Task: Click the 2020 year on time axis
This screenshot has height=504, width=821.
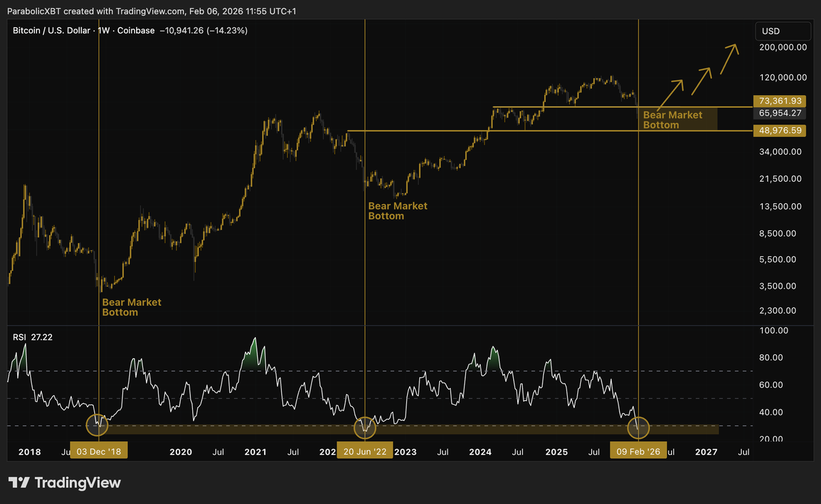Action: (x=180, y=452)
